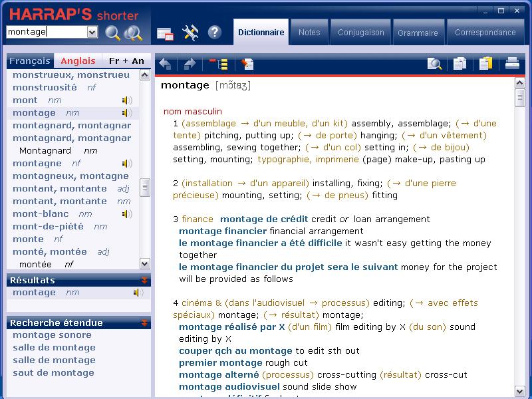The image size is (532, 399).
Task: Collapse the Recherche étendue panel
Action: (144, 323)
